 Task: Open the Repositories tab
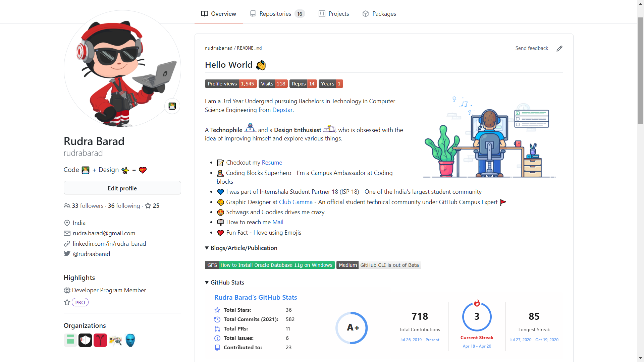[275, 14]
